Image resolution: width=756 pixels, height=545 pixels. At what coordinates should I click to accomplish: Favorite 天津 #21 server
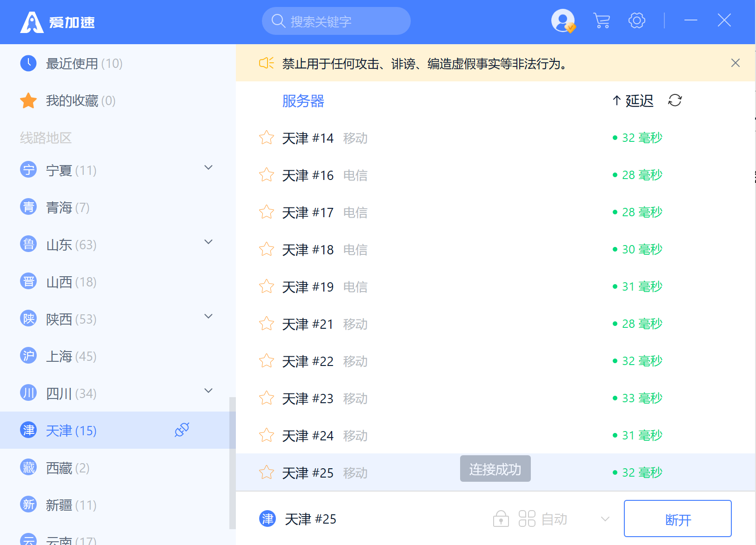point(267,324)
